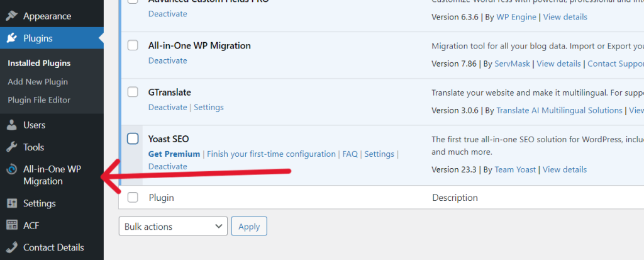Screen dimensions: 644x260
Task: Go to Installed Plugins submenu
Action: 39,63
